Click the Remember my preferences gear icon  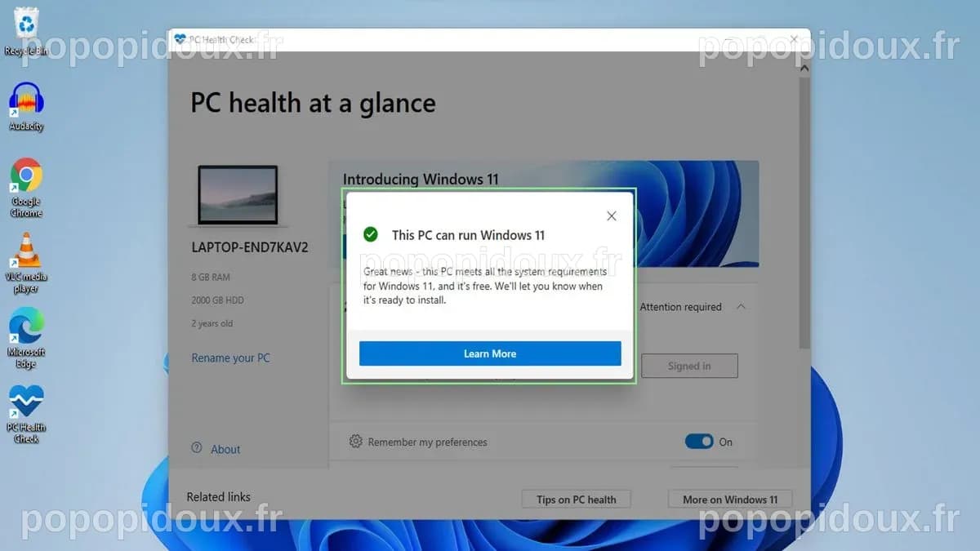point(355,442)
